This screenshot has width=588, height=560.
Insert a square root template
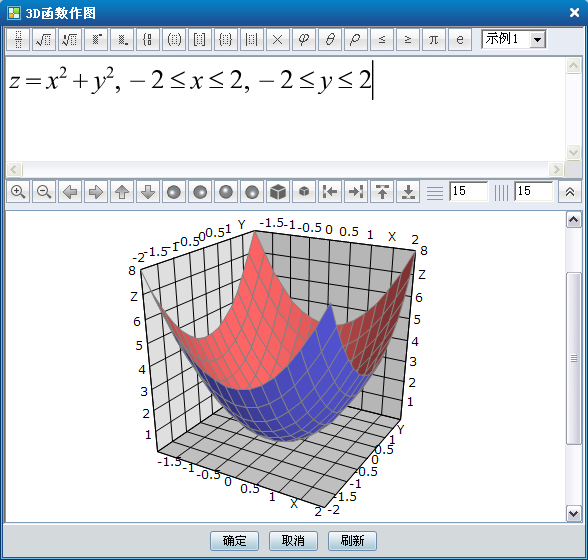tap(44, 39)
